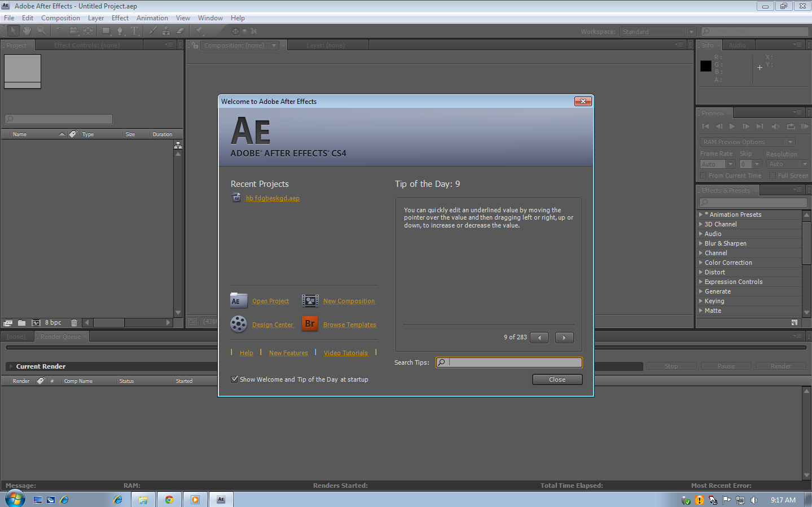Image resolution: width=812 pixels, height=507 pixels.
Task: Click the trash delete icon in Project panel
Action: point(74,323)
